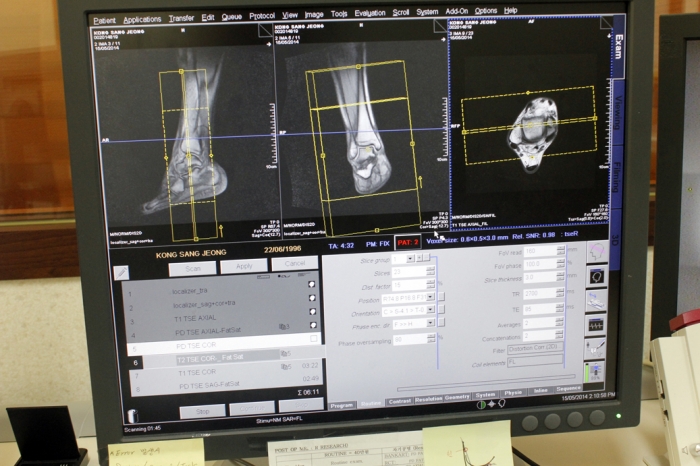Click the Stop button
The height and width of the screenshot is (466, 700).
(x=202, y=412)
